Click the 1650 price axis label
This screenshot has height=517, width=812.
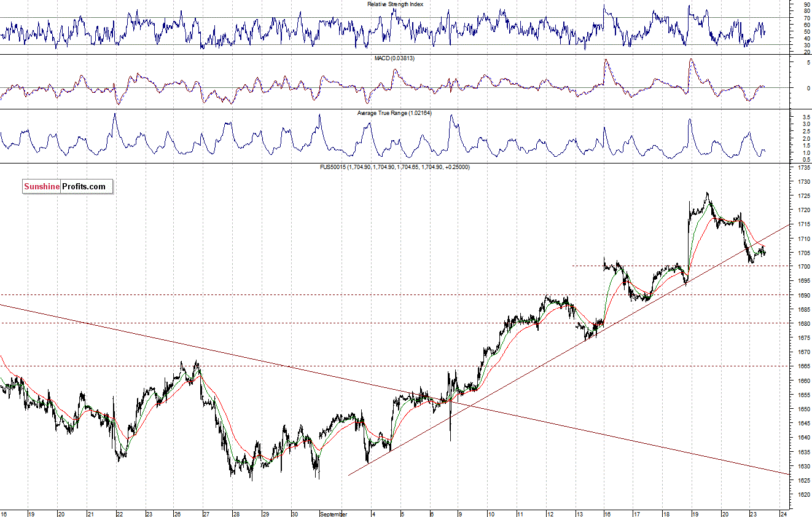pos(803,409)
